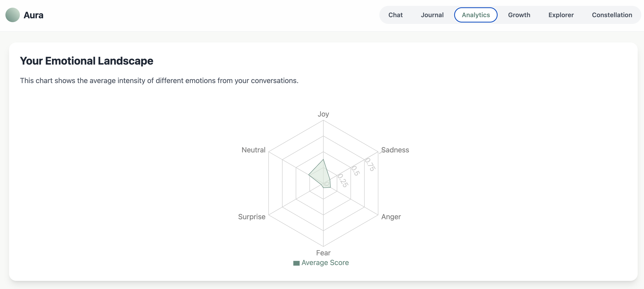Viewport: 644px width, 289px height.
Task: Click the Aura app name
Action: point(33,15)
